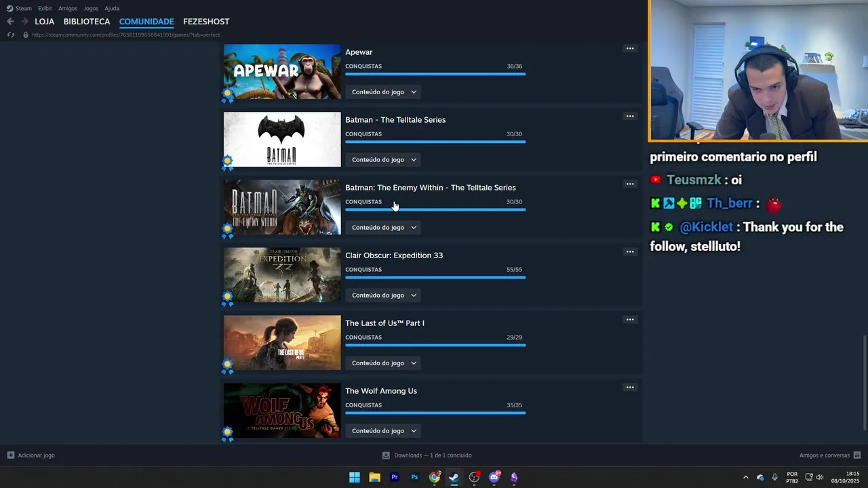Open three-dot options for Batman Enemy Within

tap(630, 184)
